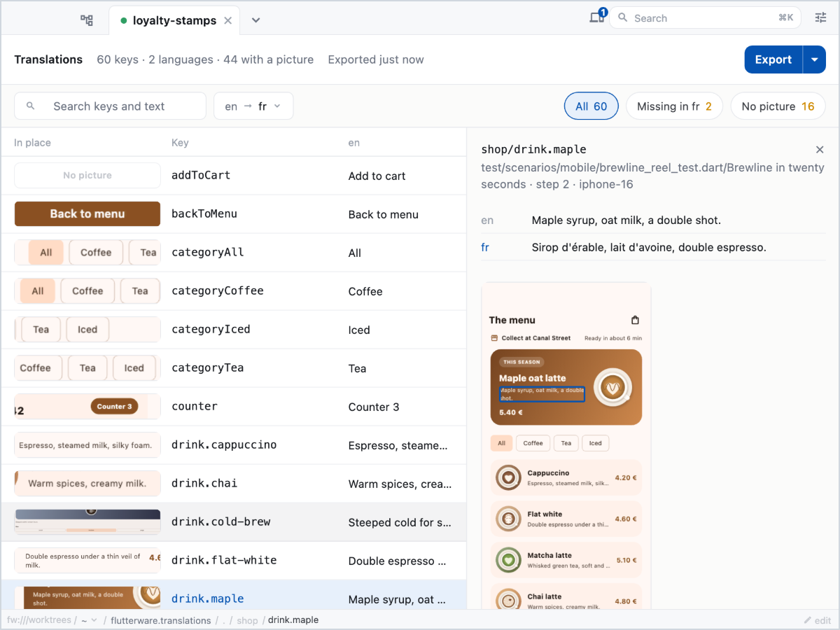Open the drink.cold-brew thumbnail
Viewport: 840px width, 630px height.
click(x=87, y=521)
